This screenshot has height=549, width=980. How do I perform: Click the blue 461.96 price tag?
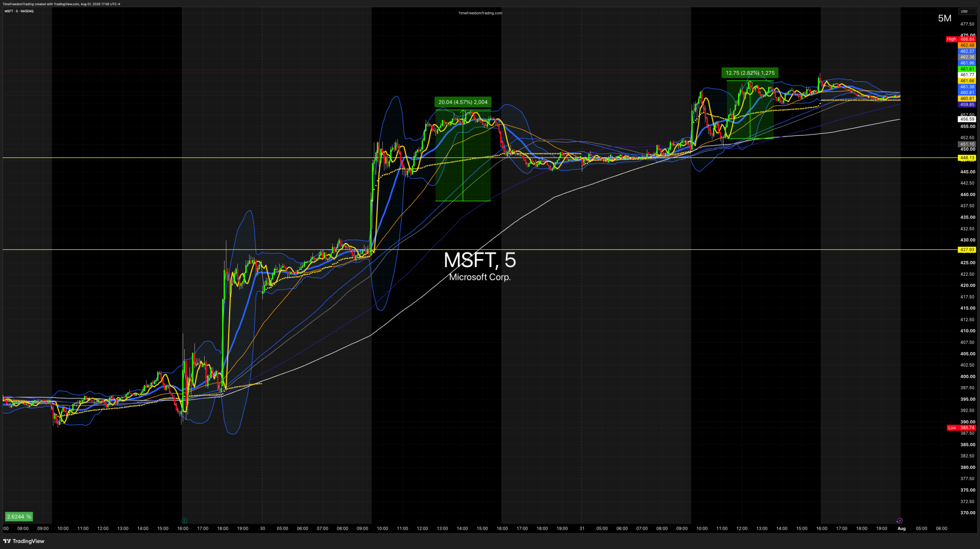[x=967, y=63]
